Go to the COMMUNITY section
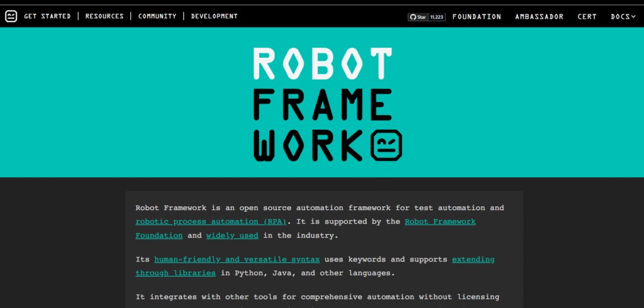Viewport: 644px width, 308px height. coord(157,16)
